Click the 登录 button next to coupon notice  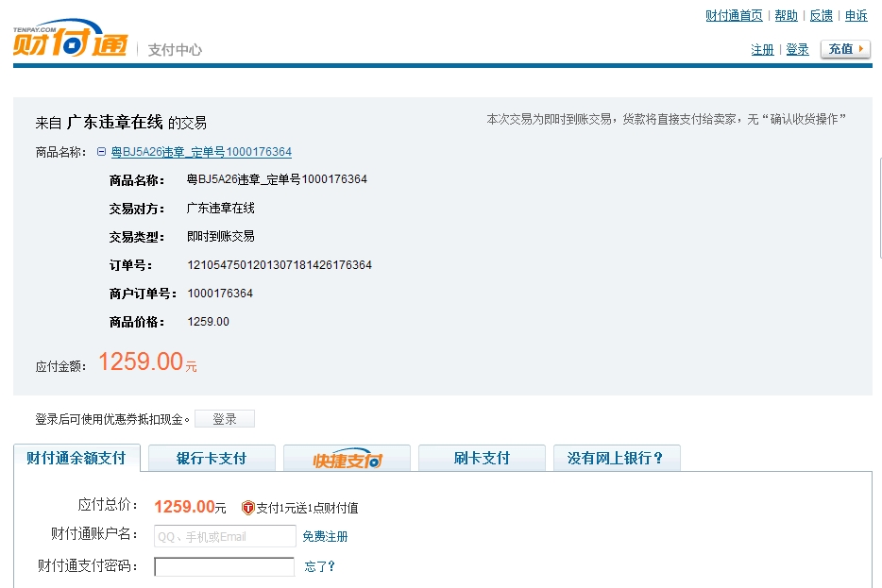[x=225, y=419]
